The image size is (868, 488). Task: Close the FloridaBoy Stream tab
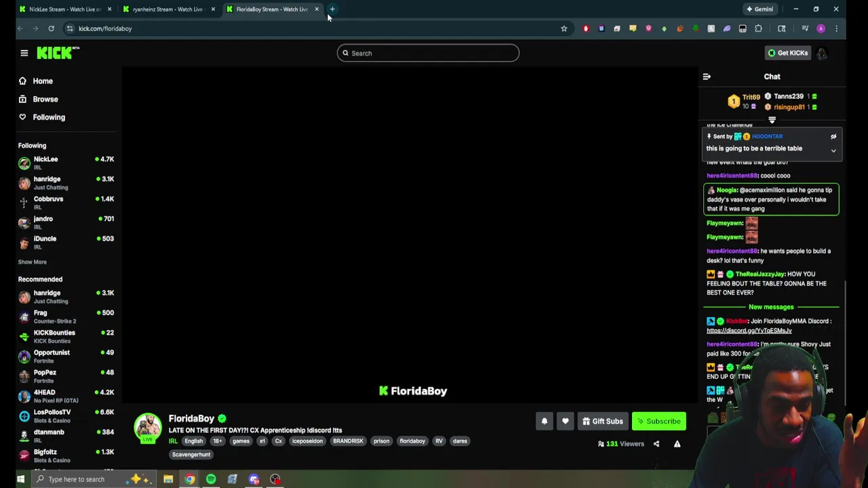click(317, 9)
